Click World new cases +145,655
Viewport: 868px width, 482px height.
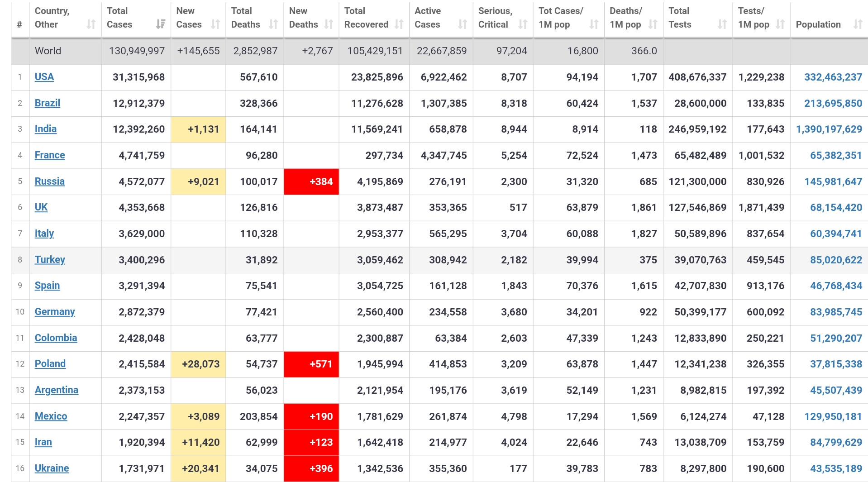click(198, 51)
